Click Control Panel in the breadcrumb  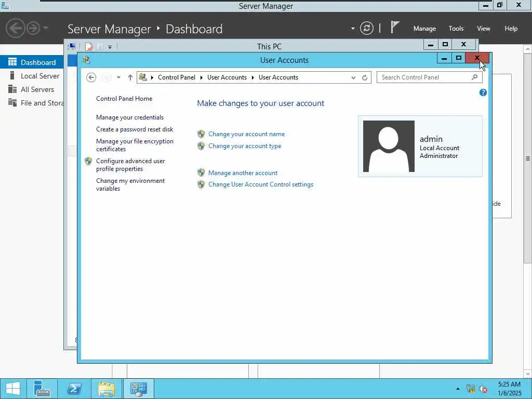(177, 77)
